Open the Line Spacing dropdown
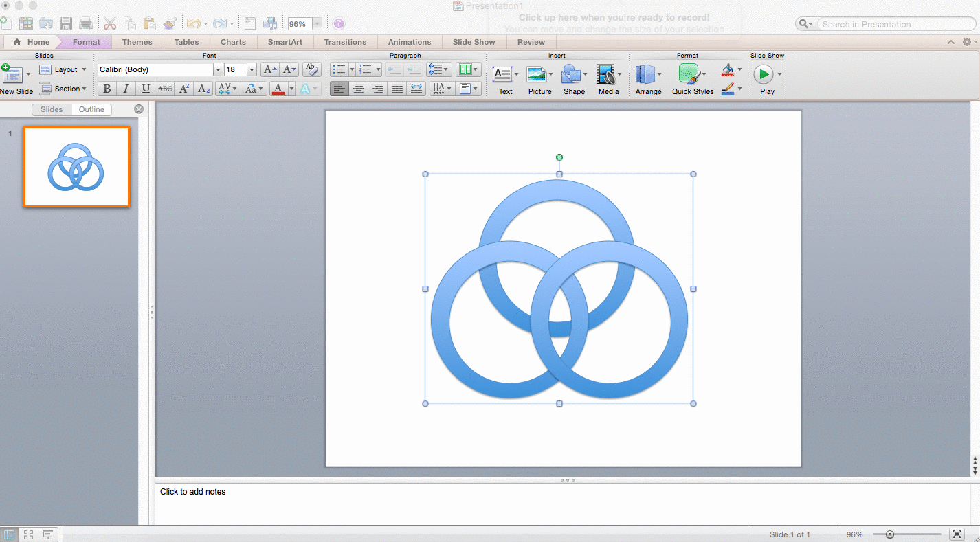Viewport: 980px width, 542px height. (438, 69)
